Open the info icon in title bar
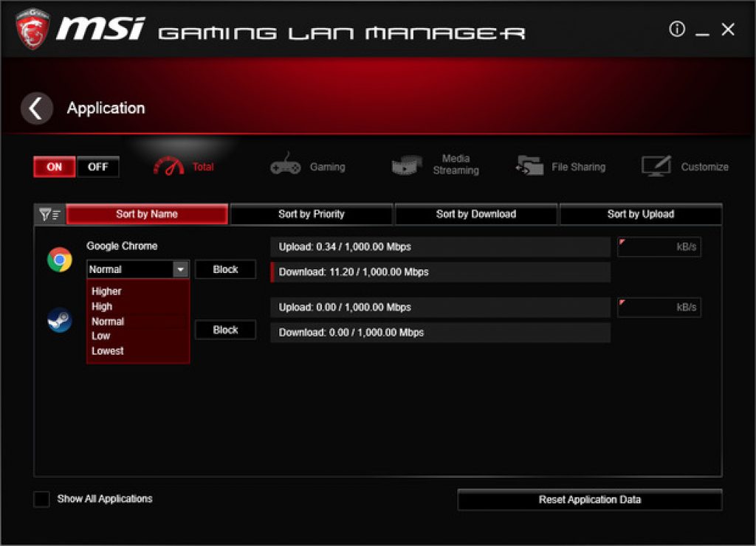Image resolution: width=756 pixels, height=546 pixels. [677, 29]
